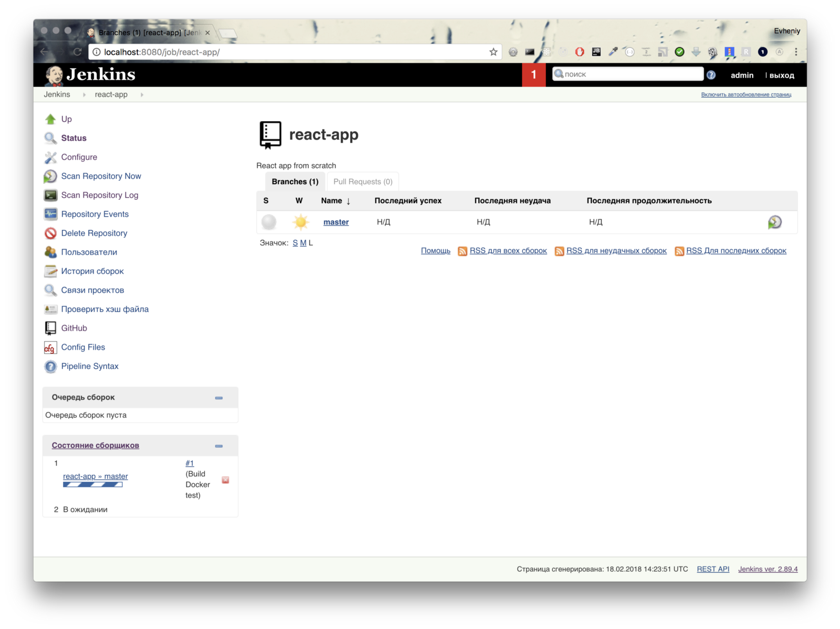This screenshot has height=629, width=840.
Task: Click Включить автообновление страниц link
Action: [746, 94]
